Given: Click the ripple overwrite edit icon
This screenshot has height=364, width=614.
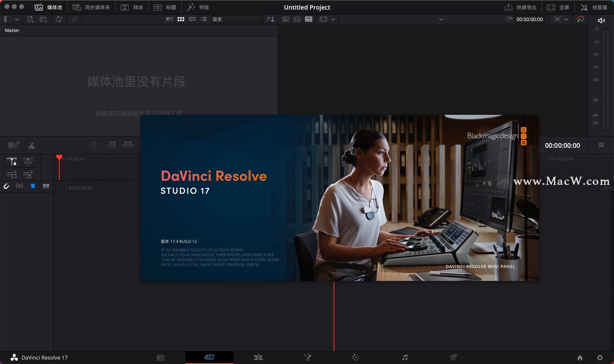Looking at the screenshot, I should click(x=128, y=145).
